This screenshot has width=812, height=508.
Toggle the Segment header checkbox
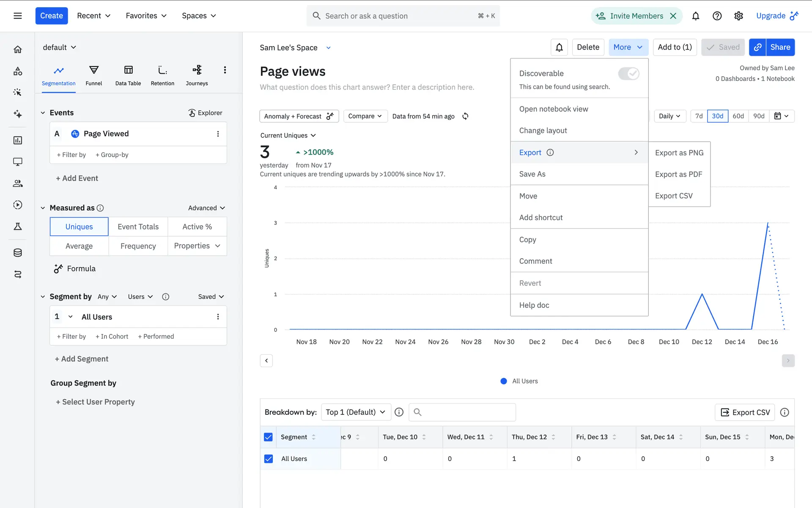pos(268,437)
